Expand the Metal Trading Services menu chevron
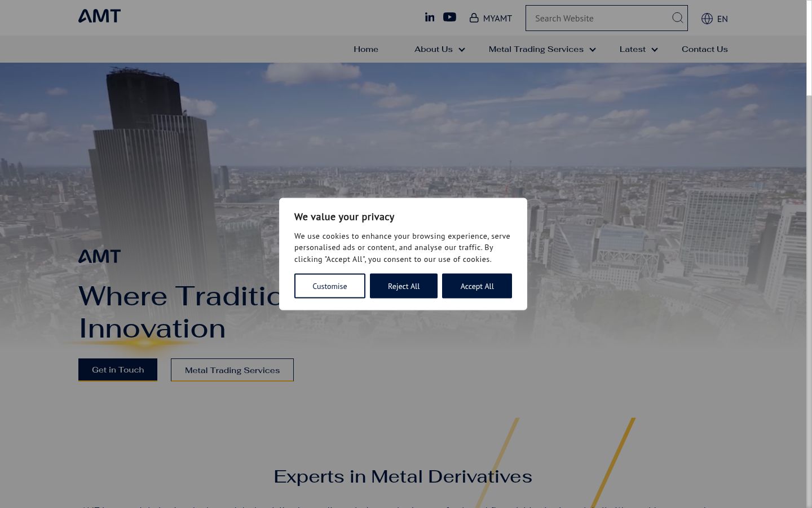This screenshot has width=812, height=508. (593, 50)
